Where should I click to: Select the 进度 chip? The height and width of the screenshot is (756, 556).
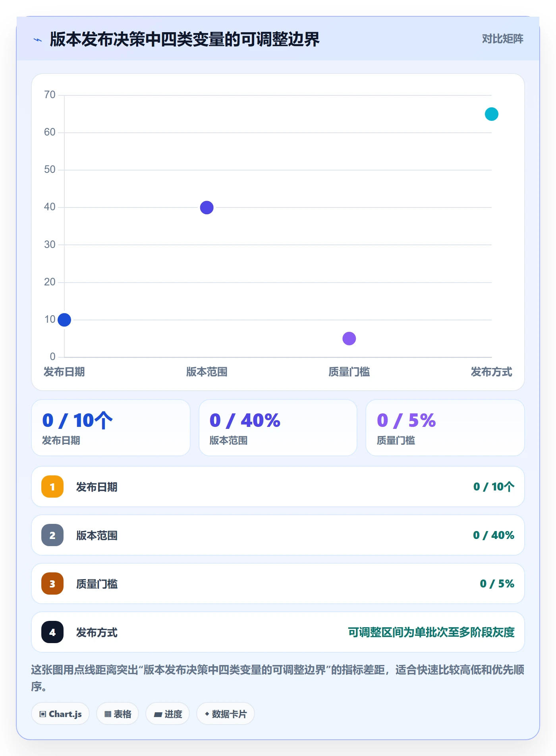(168, 714)
